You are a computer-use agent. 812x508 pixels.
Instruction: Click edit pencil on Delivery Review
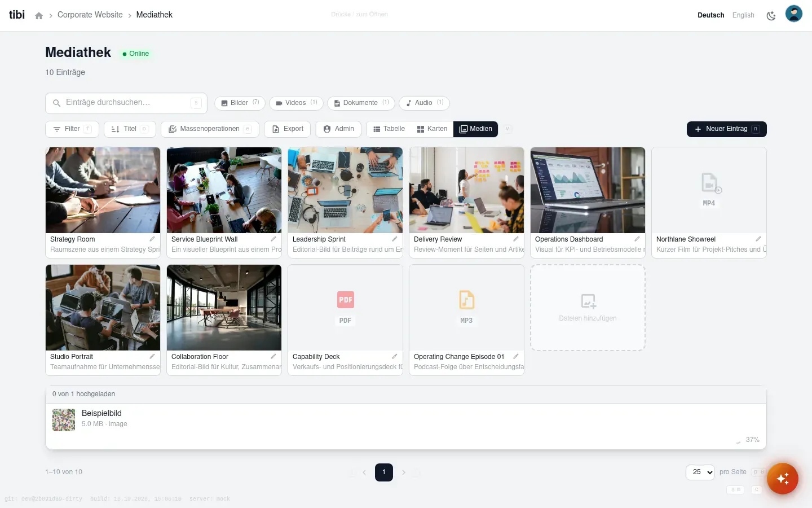pyautogui.click(x=516, y=239)
